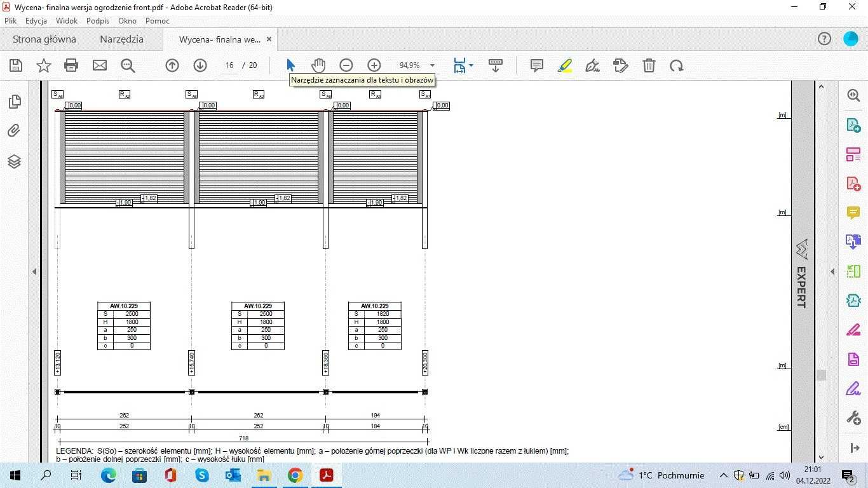Open the request signatures tool in the toolbar

[x=621, y=65]
